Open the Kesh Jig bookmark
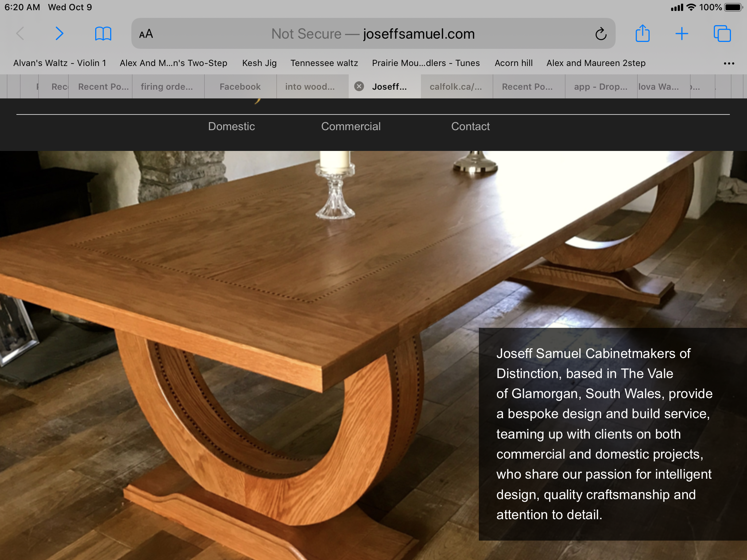The width and height of the screenshot is (747, 560). 259,63
